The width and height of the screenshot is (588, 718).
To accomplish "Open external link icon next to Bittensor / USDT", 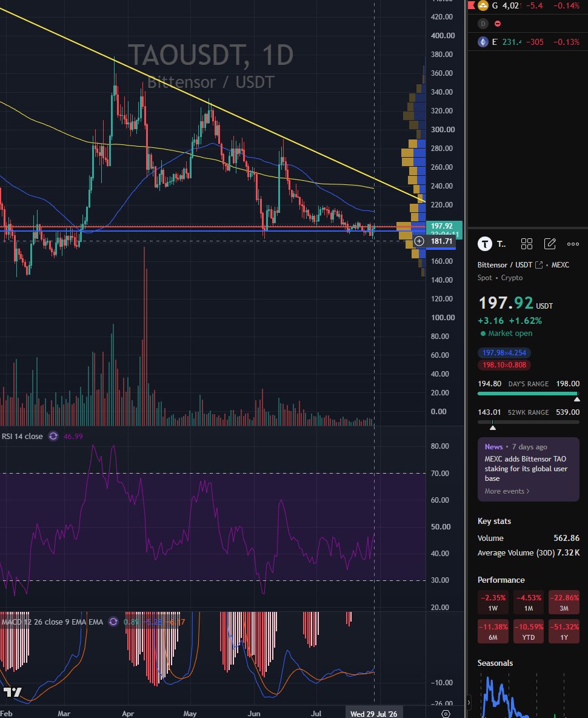I will [539, 265].
